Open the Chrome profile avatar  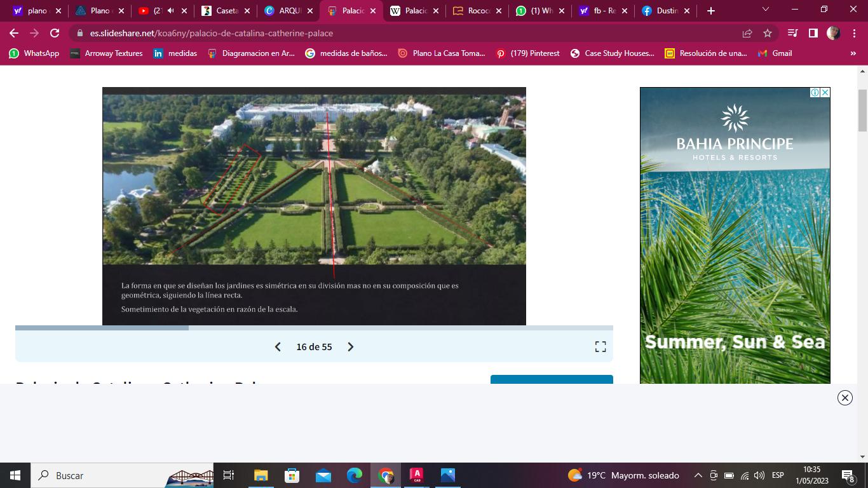(x=833, y=33)
